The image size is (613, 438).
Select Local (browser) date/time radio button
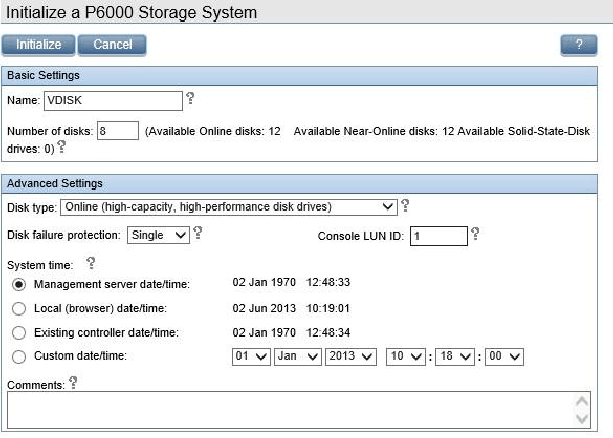(x=19, y=309)
